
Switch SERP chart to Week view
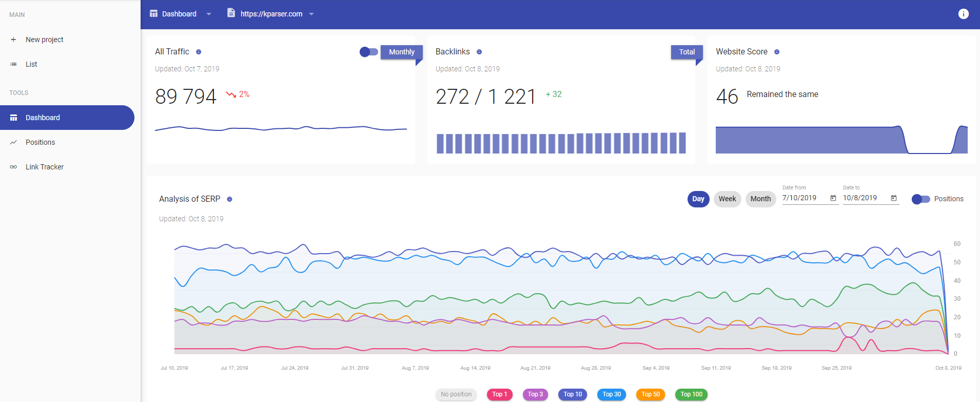727,199
